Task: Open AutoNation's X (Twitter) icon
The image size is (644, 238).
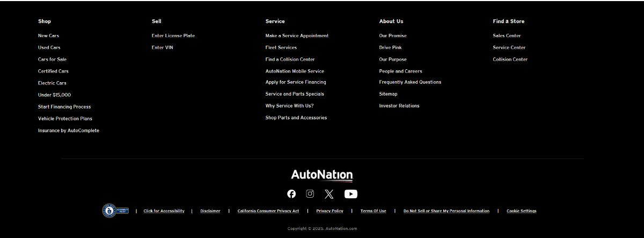Action: [329, 194]
